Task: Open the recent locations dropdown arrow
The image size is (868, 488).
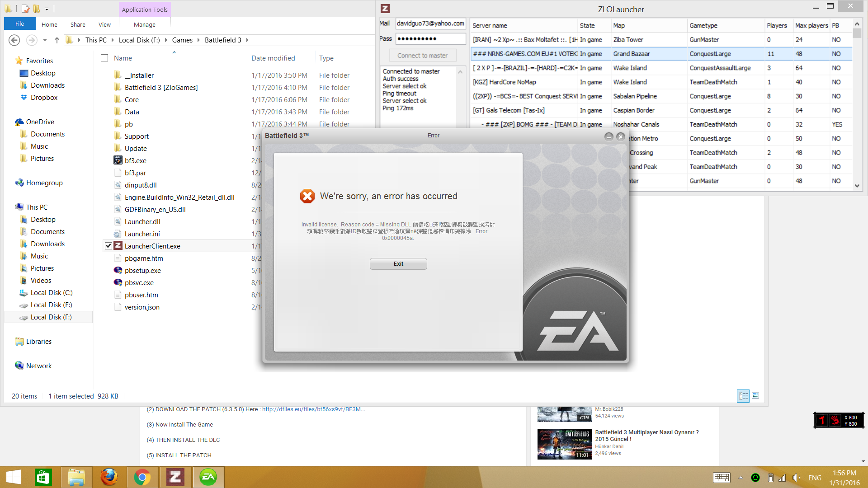Action: coord(45,40)
